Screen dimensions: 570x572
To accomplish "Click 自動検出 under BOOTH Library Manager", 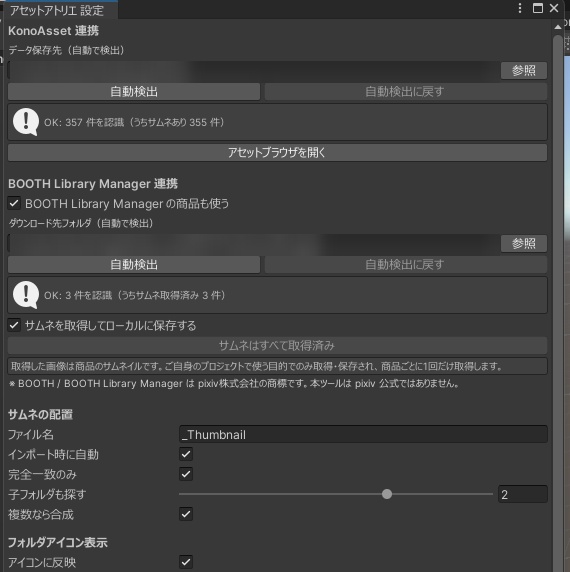I will (x=134, y=264).
